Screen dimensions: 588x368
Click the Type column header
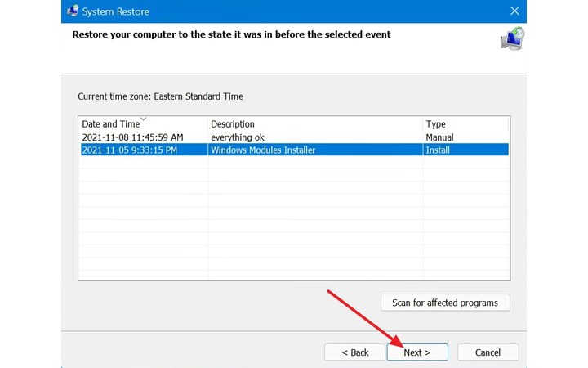[x=465, y=123]
